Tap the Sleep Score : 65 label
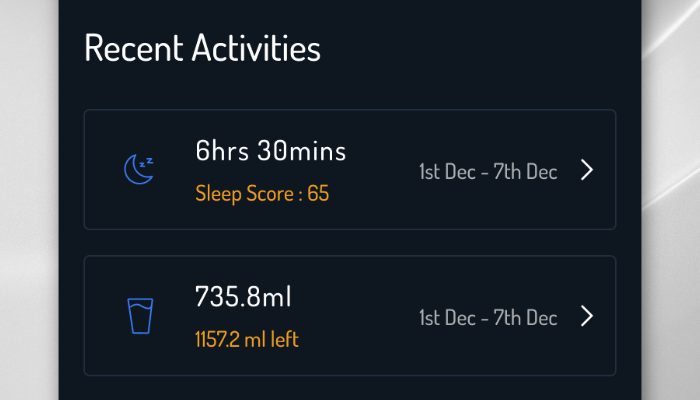This screenshot has width=700, height=400. (262, 193)
